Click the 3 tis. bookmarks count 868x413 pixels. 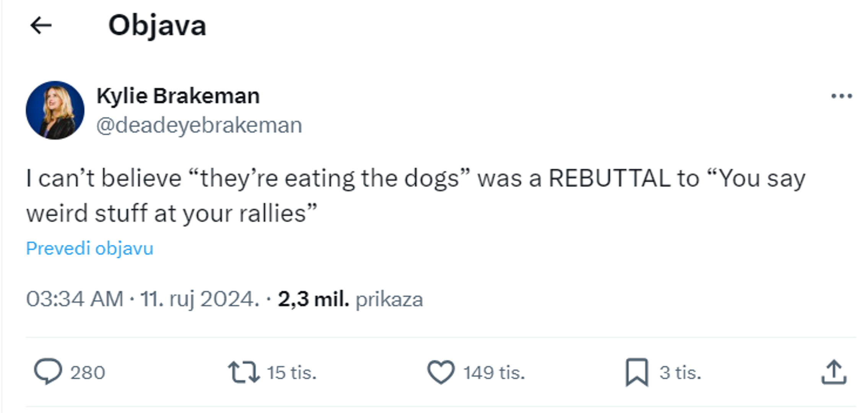pos(680,372)
